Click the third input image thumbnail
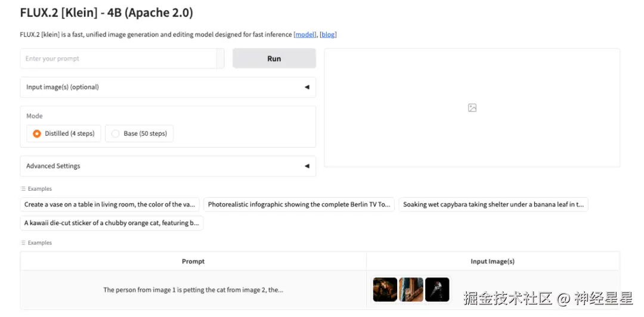This screenshot has height=317, width=644. pos(437,290)
